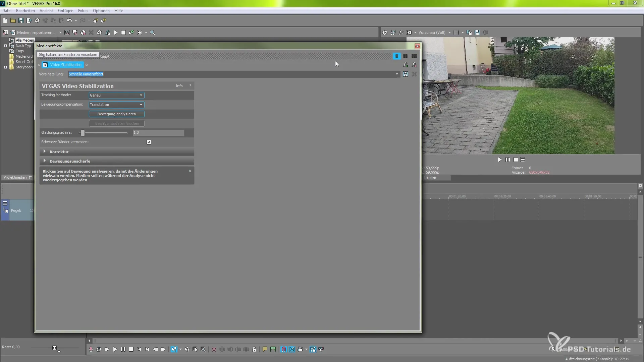Search media with the magnifier icon
This screenshot has height=362, width=644.
point(153,33)
